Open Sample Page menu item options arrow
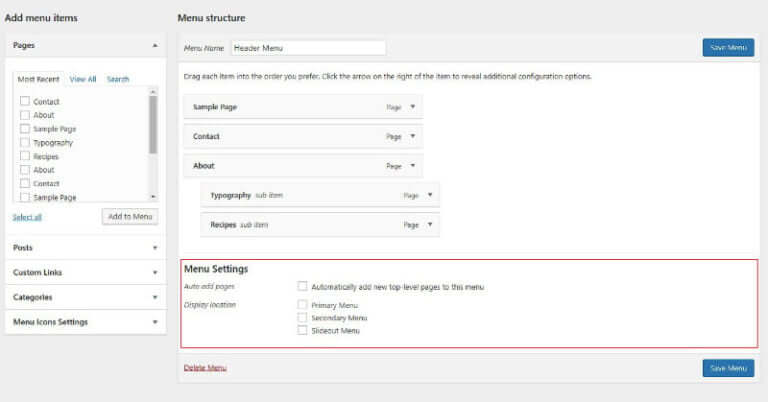Screen dimensions: 768x402 point(413,106)
